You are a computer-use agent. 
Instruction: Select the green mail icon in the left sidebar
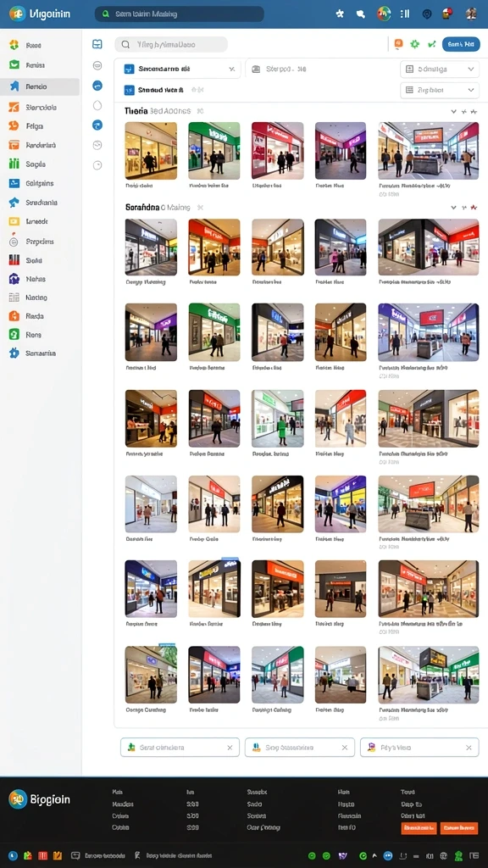click(x=14, y=64)
